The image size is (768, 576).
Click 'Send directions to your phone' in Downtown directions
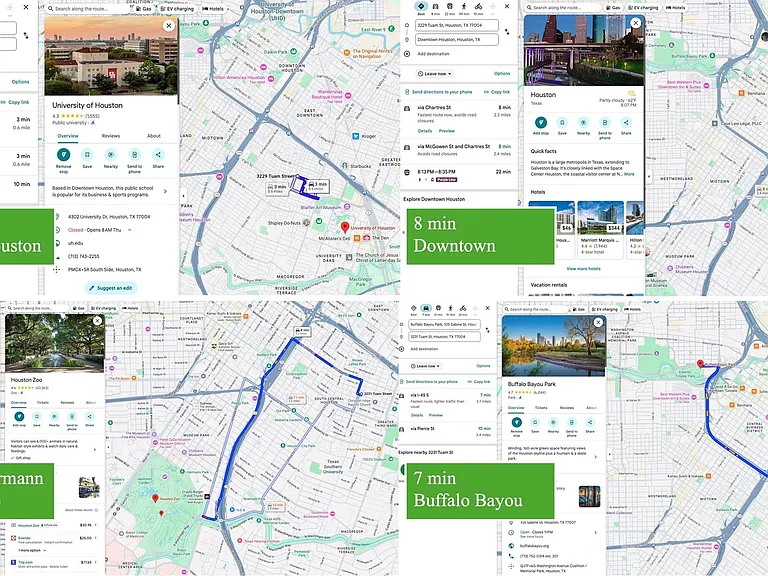(438, 92)
